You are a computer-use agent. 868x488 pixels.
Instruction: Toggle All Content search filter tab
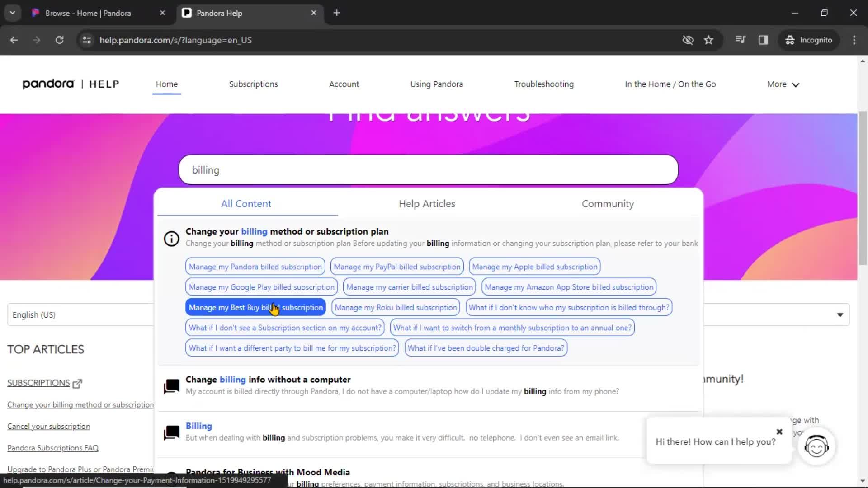(x=246, y=204)
